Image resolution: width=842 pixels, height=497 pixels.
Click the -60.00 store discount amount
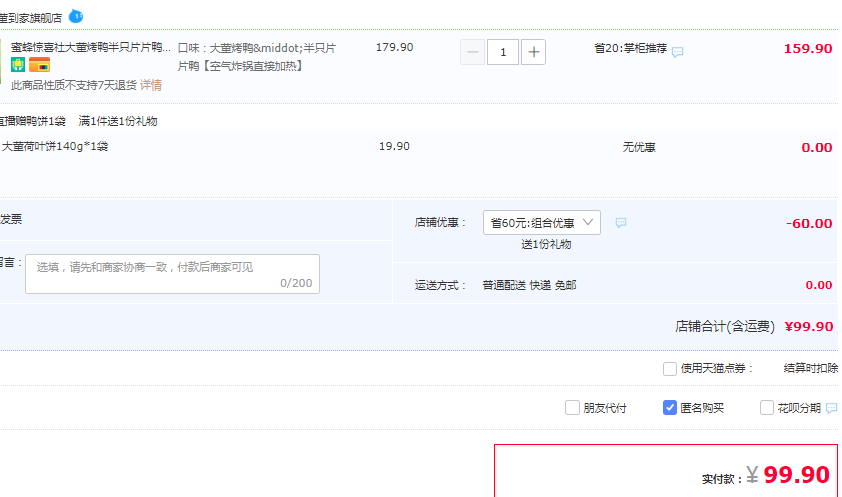tap(809, 223)
